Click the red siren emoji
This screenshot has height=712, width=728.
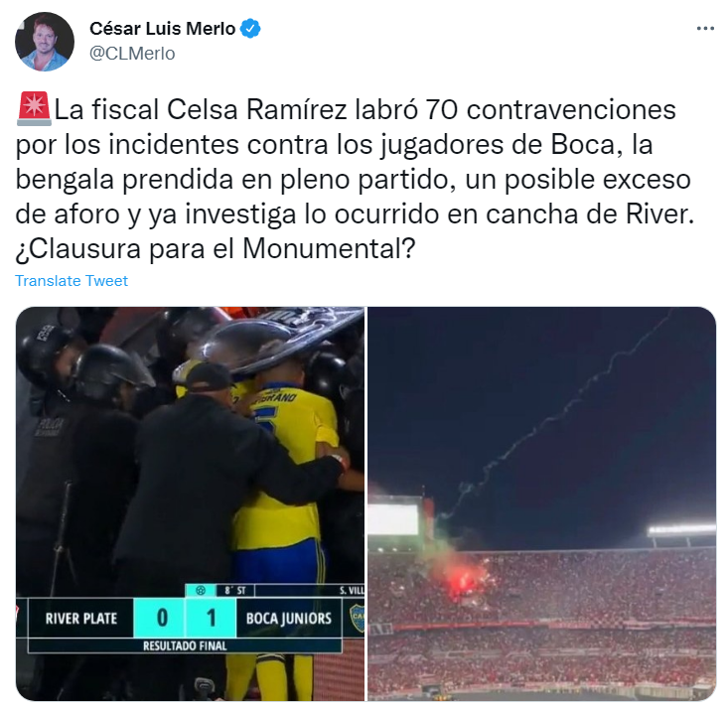point(34,109)
